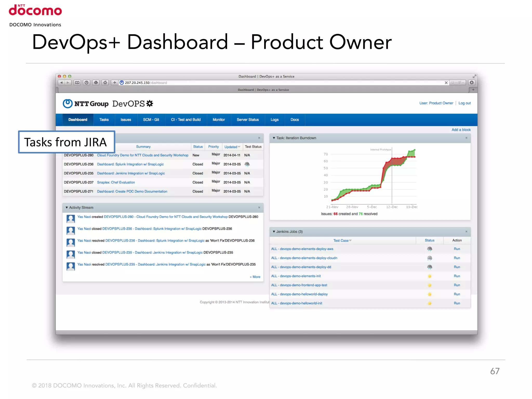Screen dimensions: 532x399
Task: Click sunny status icon for elements-init job
Action: [430, 276]
